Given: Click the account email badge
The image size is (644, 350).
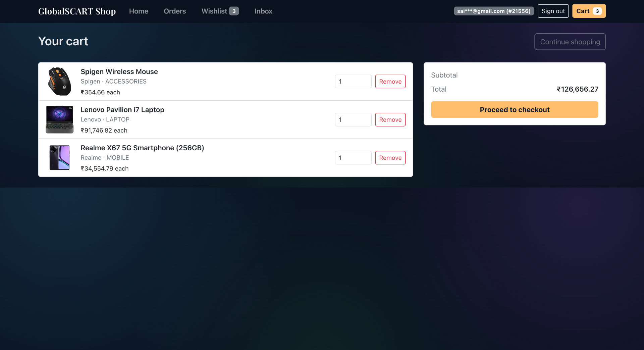Looking at the screenshot, I should coord(494,11).
